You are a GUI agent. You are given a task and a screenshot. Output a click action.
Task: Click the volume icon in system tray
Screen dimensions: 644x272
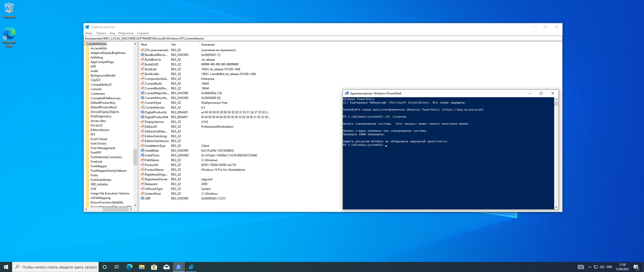point(602,267)
